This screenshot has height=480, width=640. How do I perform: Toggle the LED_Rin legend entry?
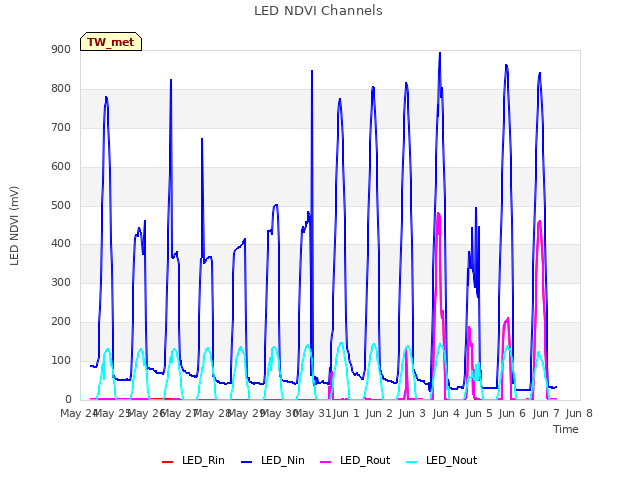tap(193, 460)
